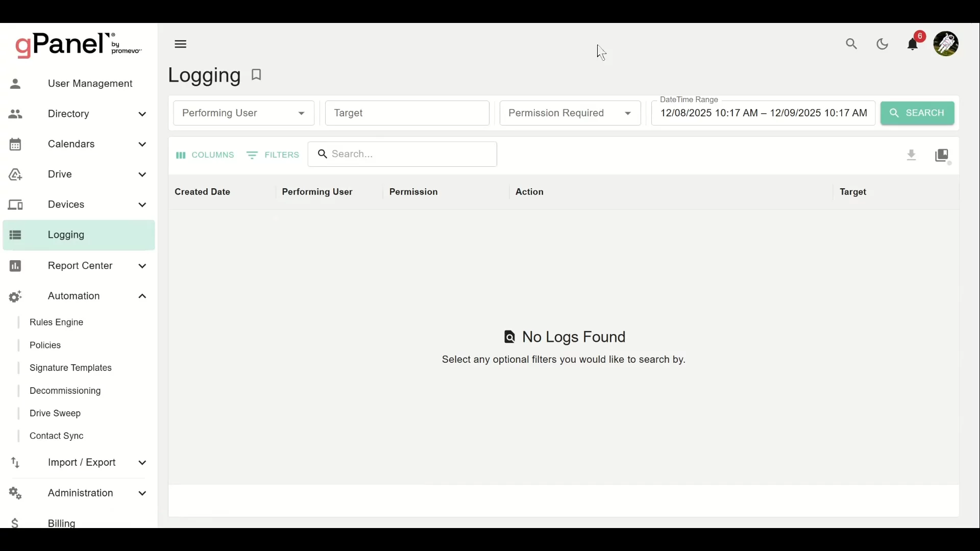Open the Permission Required dropdown
Viewport: 980px width, 551px height.
point(570,113)
